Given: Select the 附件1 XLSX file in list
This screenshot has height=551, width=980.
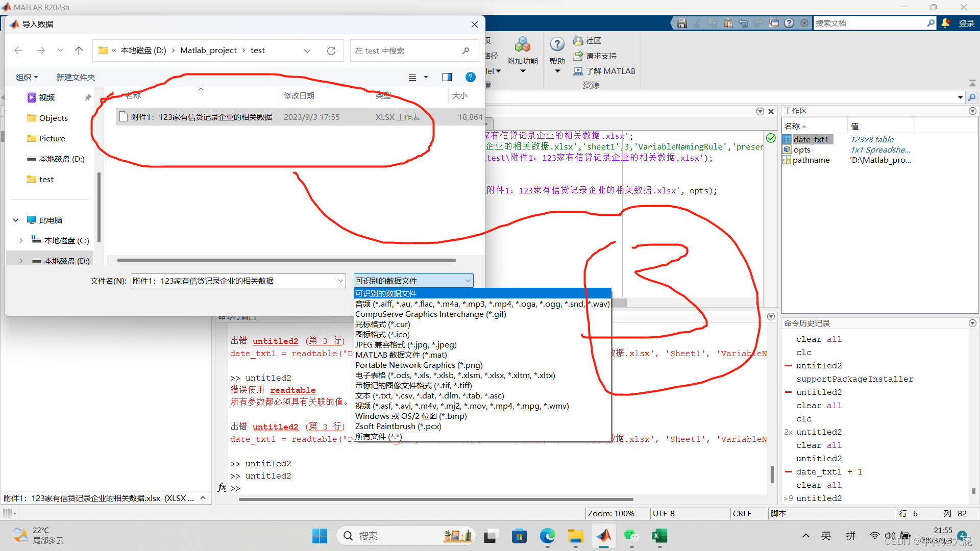Looking at the screenshot, I should [300, 117].
